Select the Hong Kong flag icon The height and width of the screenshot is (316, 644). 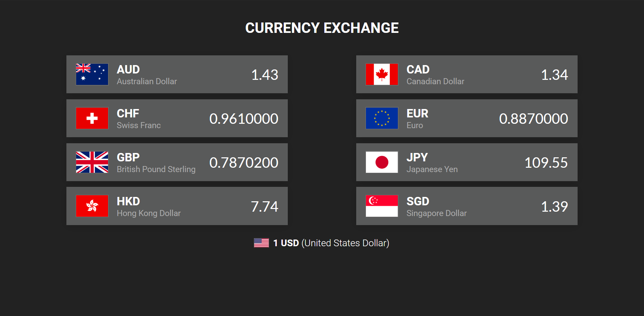click(92, 206)
